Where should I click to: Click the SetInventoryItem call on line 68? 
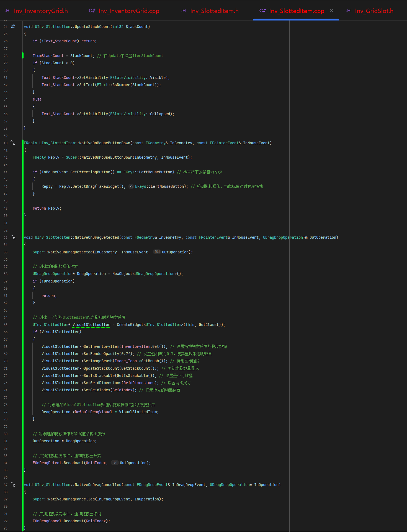pyautogui.click(x=101, y=346)
